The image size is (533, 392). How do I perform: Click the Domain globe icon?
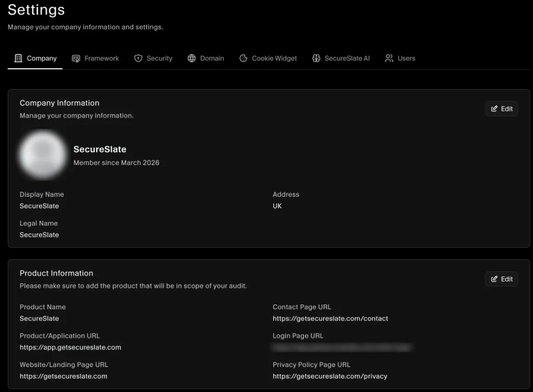pyautogui.click(x=192, y=58)
